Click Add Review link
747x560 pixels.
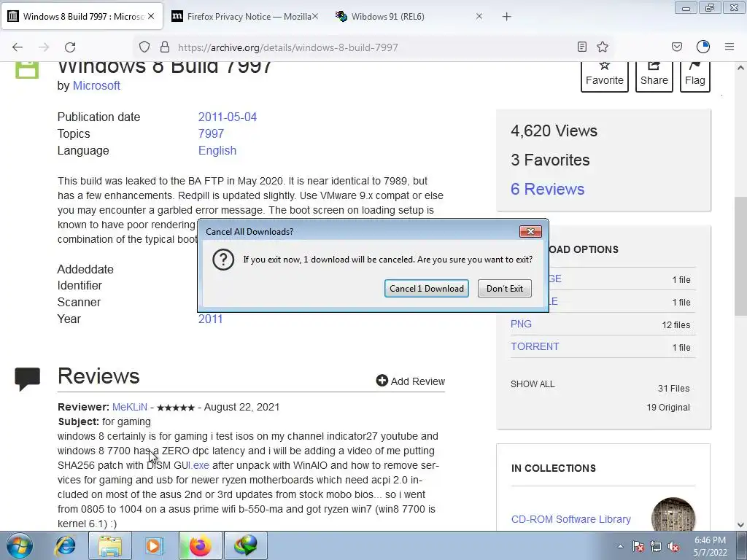410,381
